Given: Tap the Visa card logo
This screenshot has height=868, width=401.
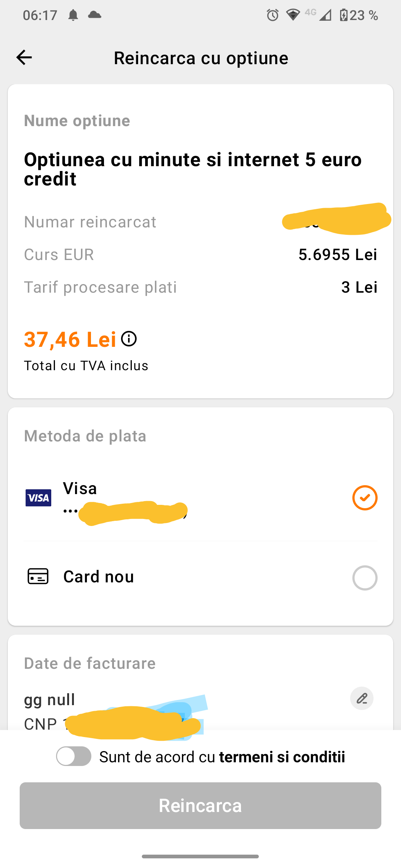Looking at the screenshot, I should click(38, 497).
